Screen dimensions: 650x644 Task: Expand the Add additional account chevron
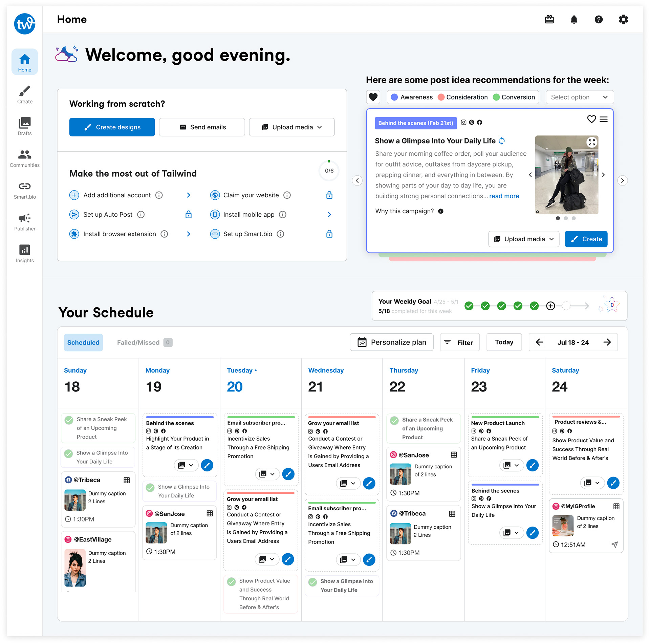pos(189,195)
